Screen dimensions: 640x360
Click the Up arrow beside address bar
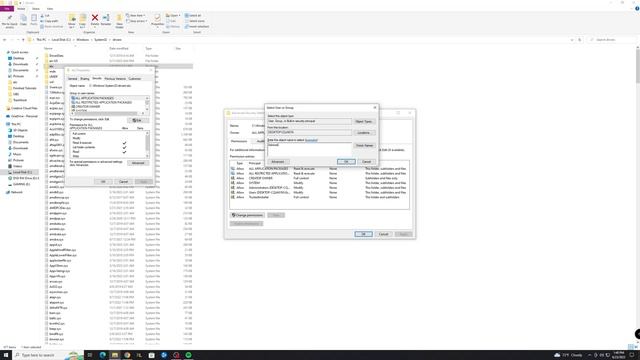[x=23, y=40]
